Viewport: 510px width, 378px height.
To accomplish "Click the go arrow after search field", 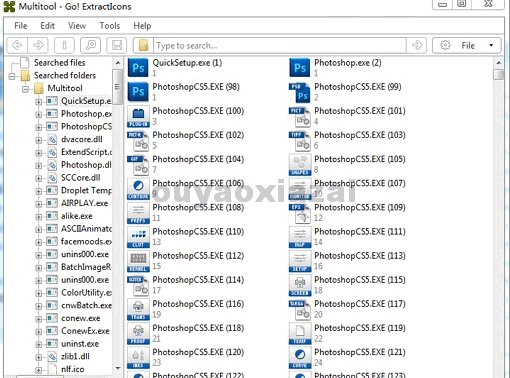I will click(x=416, y=45).
